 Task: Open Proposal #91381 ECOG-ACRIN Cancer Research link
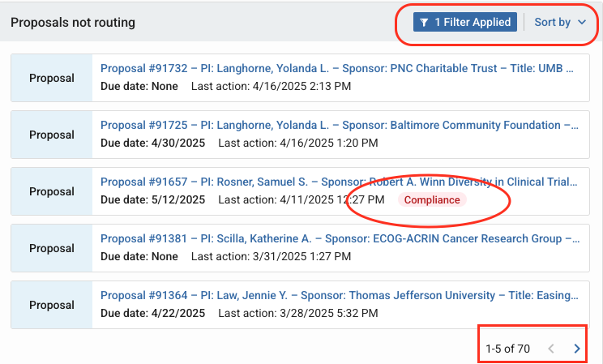click(x=339, y=239)
